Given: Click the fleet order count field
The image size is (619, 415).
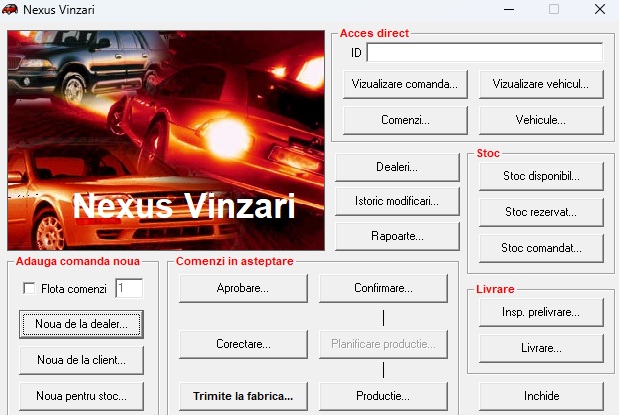Looking at the screenshot, I should (128, 289).
